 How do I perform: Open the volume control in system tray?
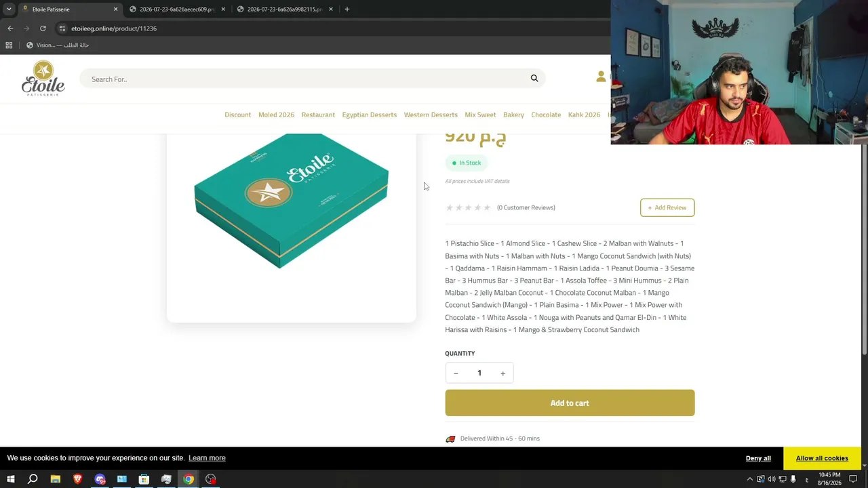tap(772, 479)
